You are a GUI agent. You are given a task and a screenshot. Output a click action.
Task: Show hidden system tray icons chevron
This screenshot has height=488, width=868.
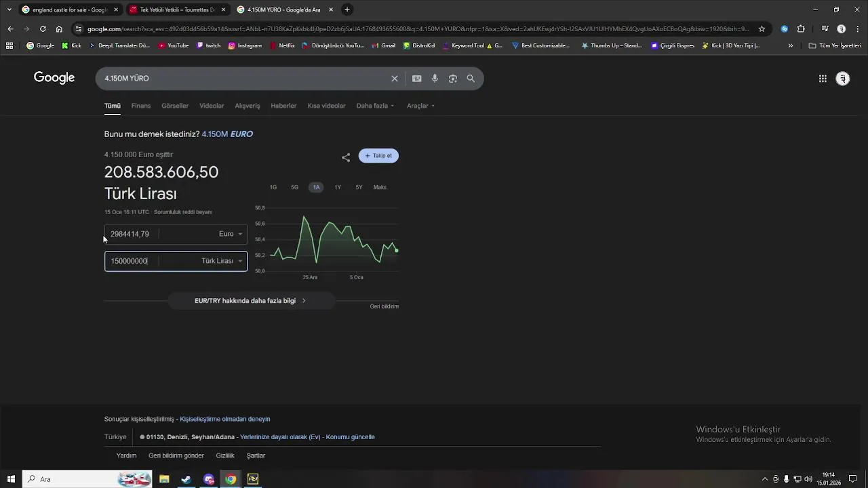(765, 479)
